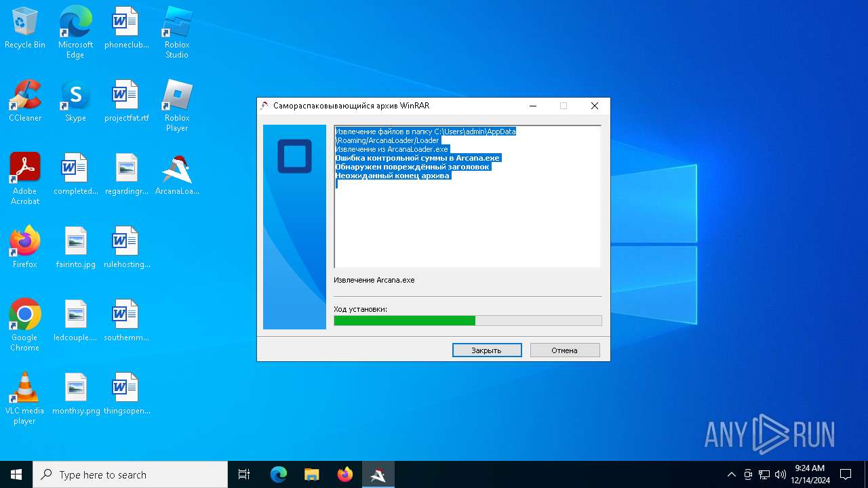This screenshot has width=868, height=488.
Task: Select the ledcouple image file icon
Action: [x=75, y=320]
